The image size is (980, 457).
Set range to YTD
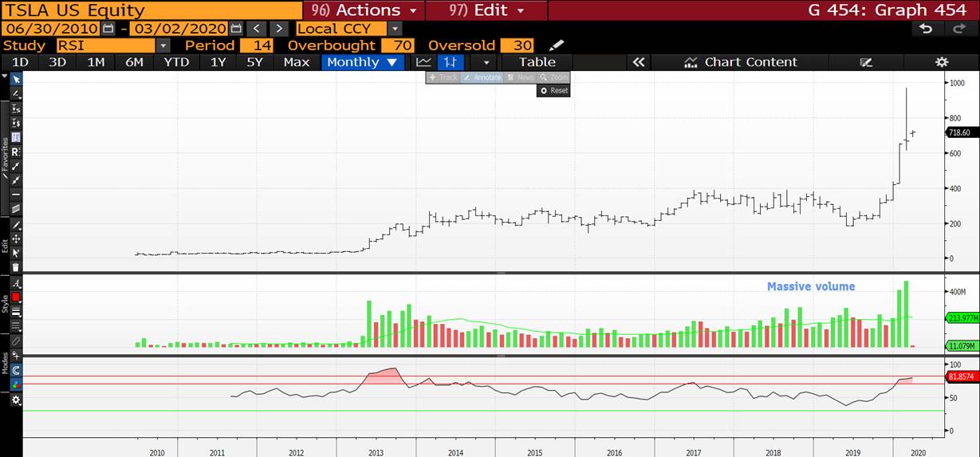176,62
